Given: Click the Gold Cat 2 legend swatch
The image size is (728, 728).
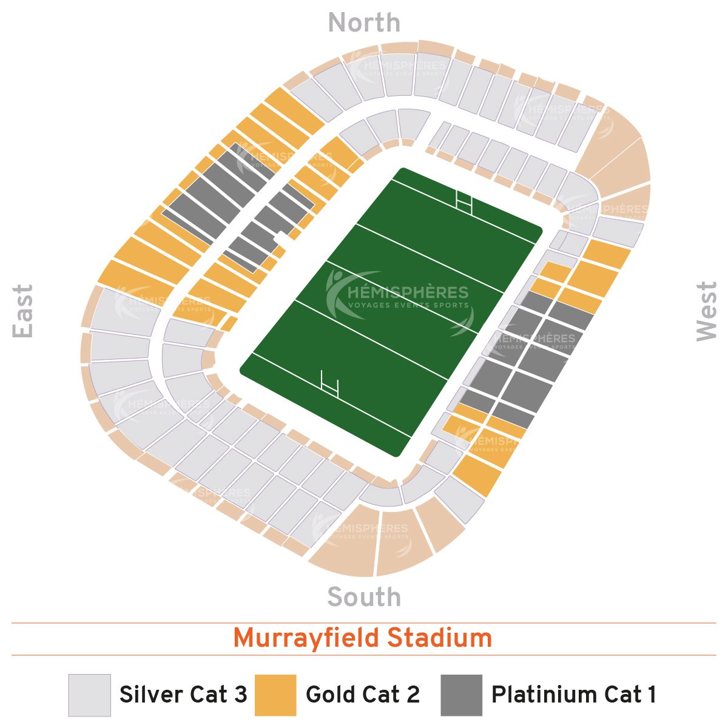Looking at the screenshot, I should point(275,695).
